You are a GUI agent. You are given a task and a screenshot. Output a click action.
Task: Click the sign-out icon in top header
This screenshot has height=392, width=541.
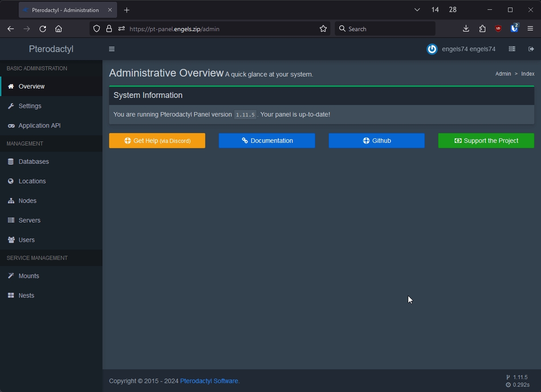531,49
